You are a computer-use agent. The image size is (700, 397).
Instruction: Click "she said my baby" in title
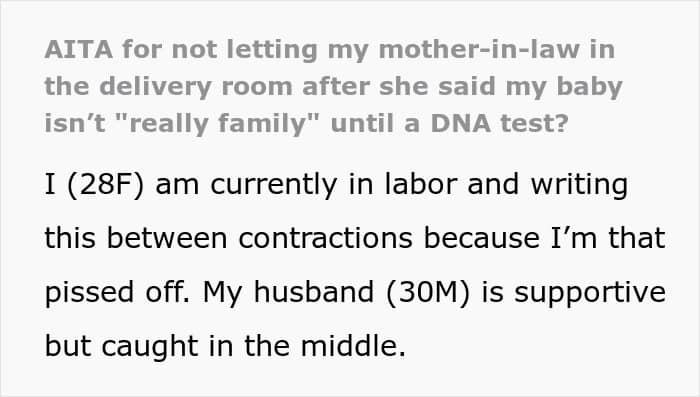(x=500, y=87)
